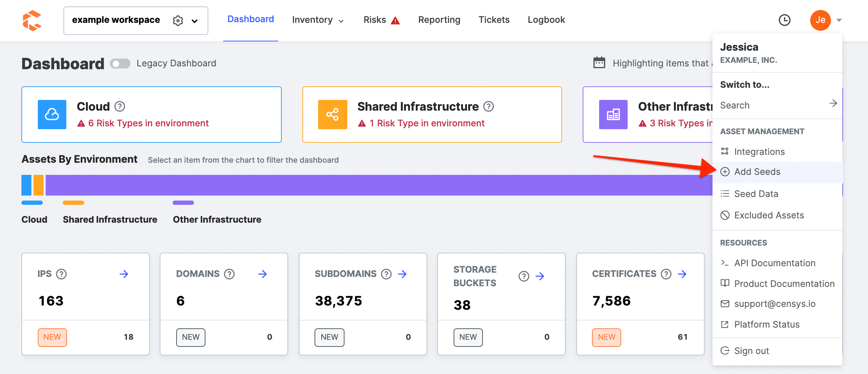868x374 pixels.
Task: Click the DOMAINS card arrow
Action: pos(262,274)
